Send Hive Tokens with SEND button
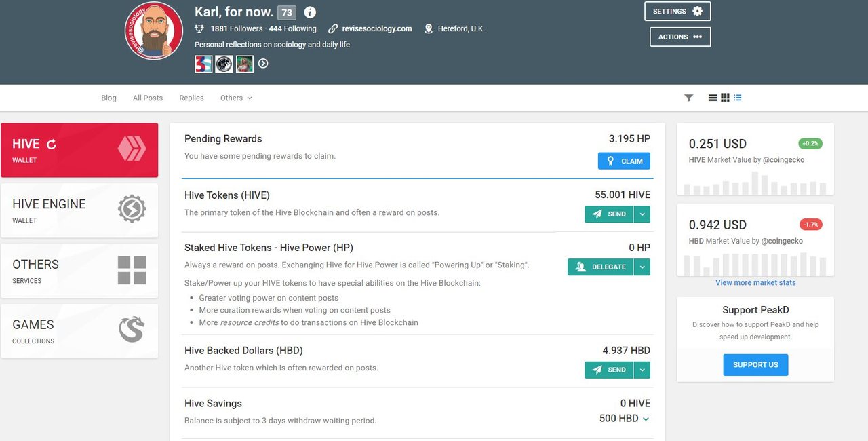868x441 pixels. coord(609,214)
